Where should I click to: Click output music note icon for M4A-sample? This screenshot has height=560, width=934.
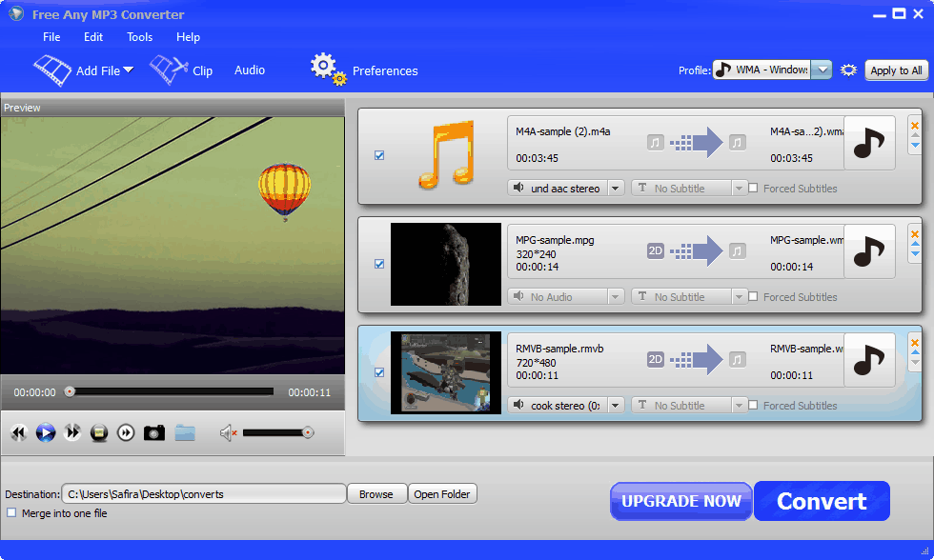click(869, 143)
